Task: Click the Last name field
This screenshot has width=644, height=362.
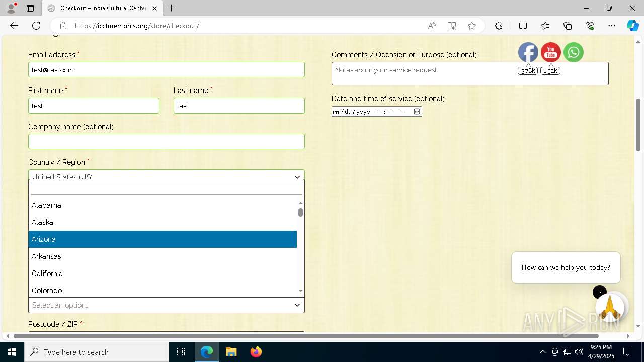Action: click(x=239, y=106)
